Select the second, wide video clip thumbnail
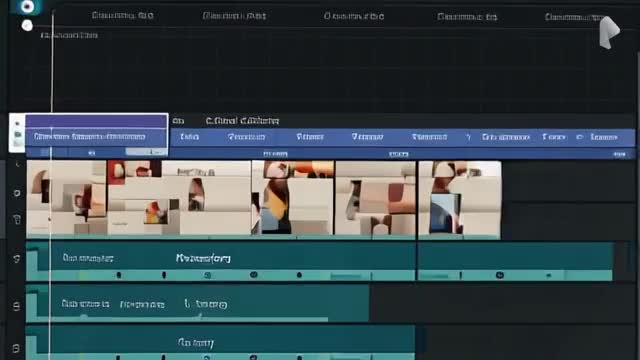This screenshot has height=360, width=640. pyautogui.click(x=179, y=198)
